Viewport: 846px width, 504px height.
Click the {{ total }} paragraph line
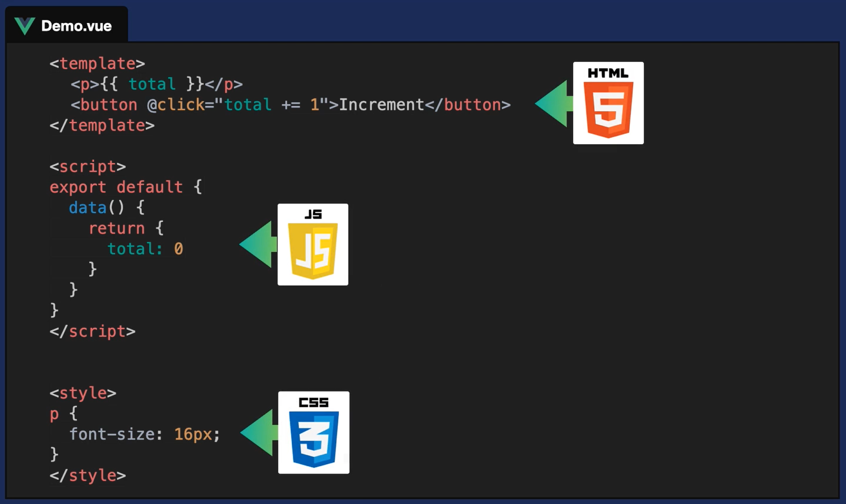tap(156, 84)
